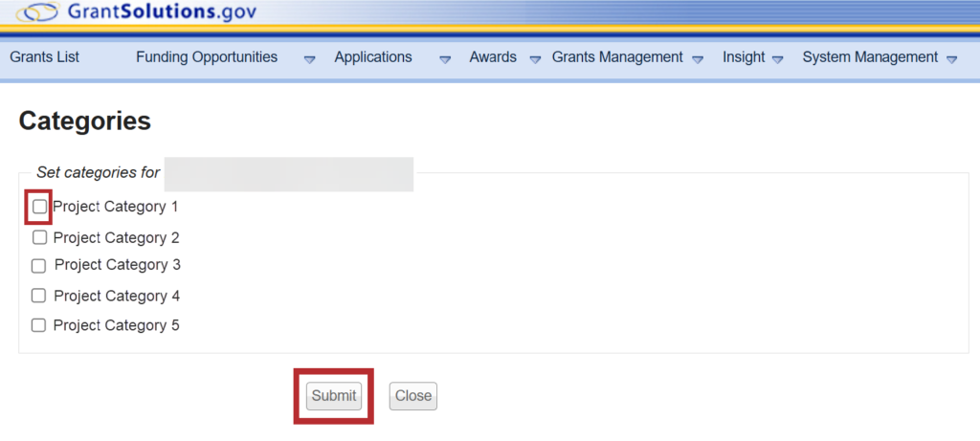
Task: Select the Project Category 4 checkbox
Action: click(39, 296)
